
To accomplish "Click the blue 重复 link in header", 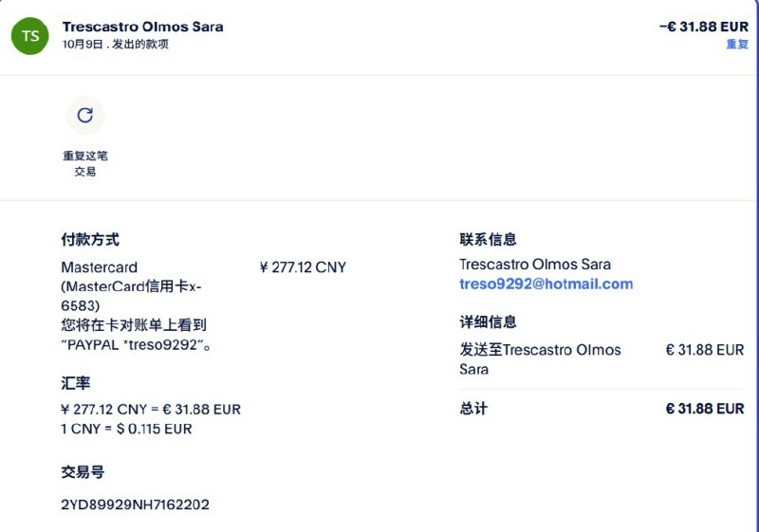I will pos(736,45).
